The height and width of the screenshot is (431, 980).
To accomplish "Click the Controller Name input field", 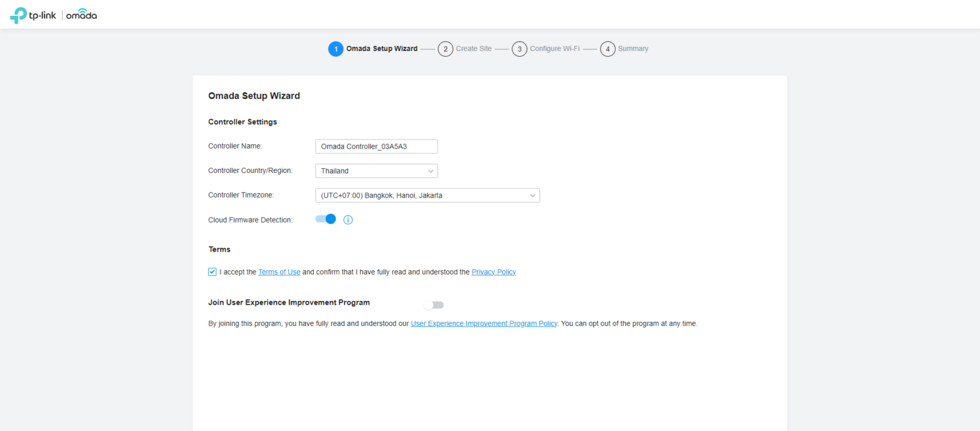I will coord(376,147).
